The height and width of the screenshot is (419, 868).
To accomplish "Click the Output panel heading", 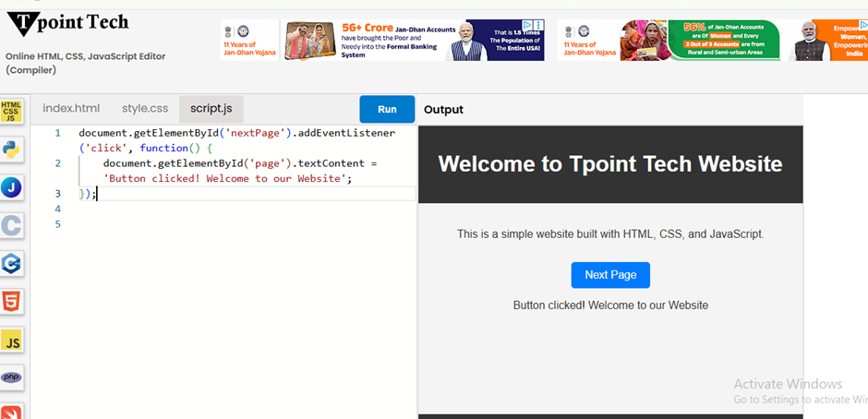I will (443, 110).
